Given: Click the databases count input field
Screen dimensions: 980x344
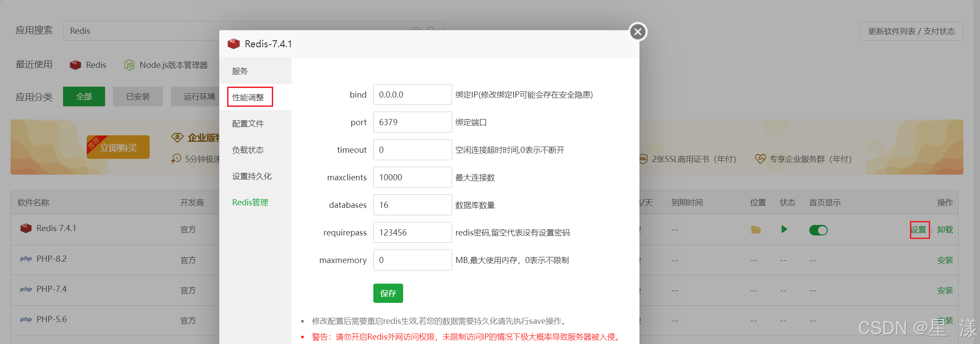Looking at the screenshot, I should pos(412,205).
